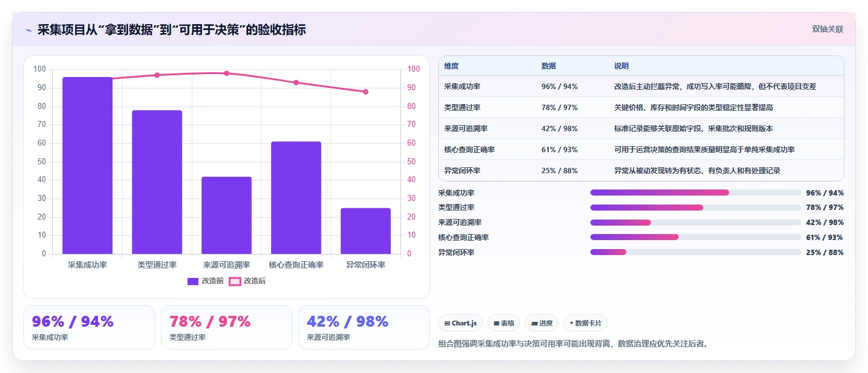
Task: Click the 核心查询正确率 purple bar in chart
Action: tap(296, 197)
